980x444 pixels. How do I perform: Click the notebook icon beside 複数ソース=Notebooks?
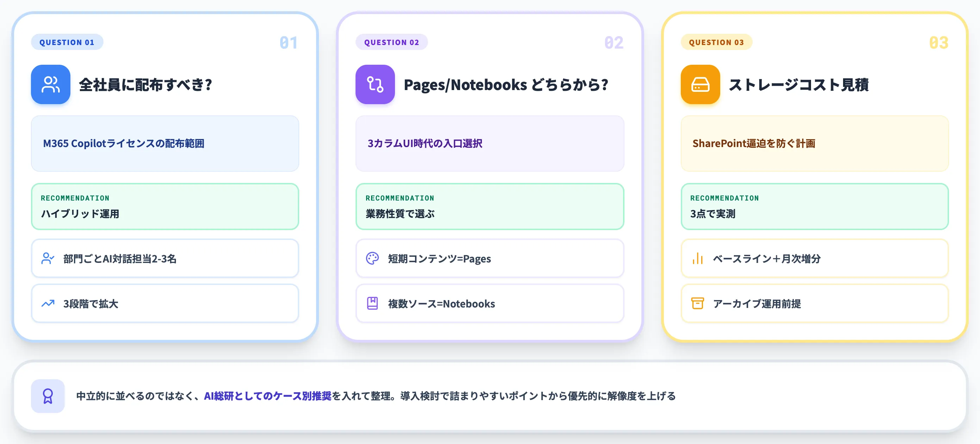[x=372, y=303]
